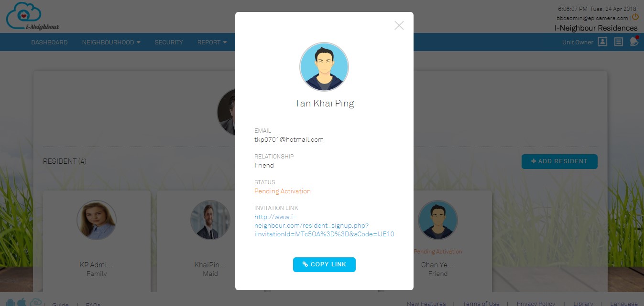Click the Android app icon in the footer
This screenshot has height=306, width=644.
tap(10, 303)
